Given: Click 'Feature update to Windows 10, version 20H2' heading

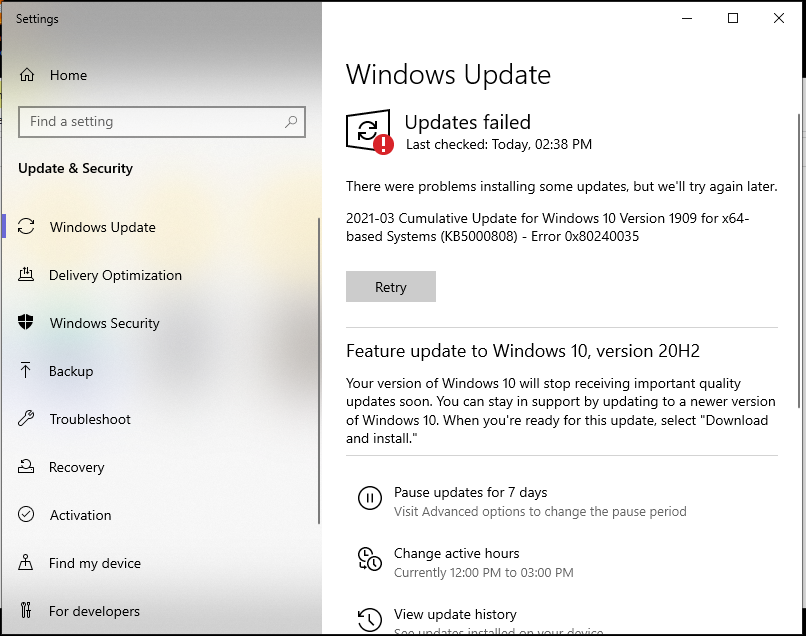Looking at the screenshot, I should (x=523, y=351).
